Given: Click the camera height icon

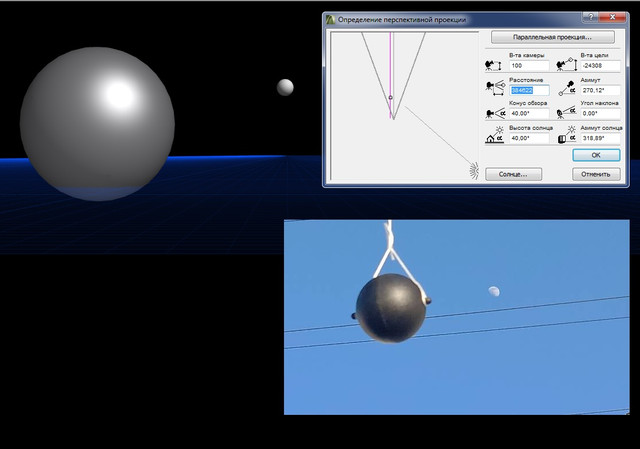Looking at the screenshot, I should (x=493, y=65).
